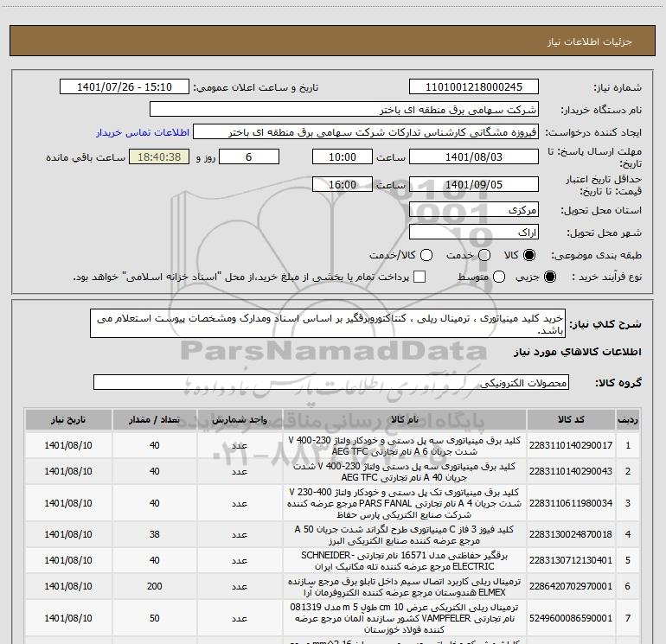
Task: Click the تاریخ نیاز column header
Action: [x=68, y=420]
